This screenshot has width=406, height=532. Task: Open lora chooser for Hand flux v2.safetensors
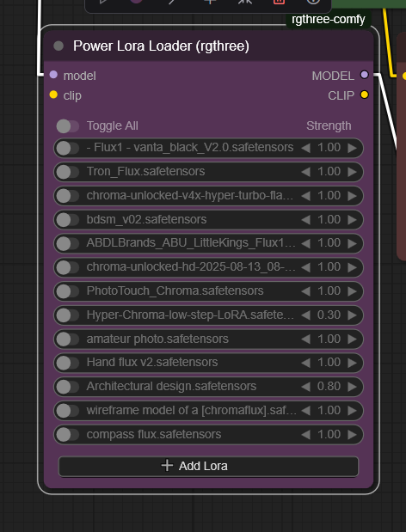[x=152, y=363]
